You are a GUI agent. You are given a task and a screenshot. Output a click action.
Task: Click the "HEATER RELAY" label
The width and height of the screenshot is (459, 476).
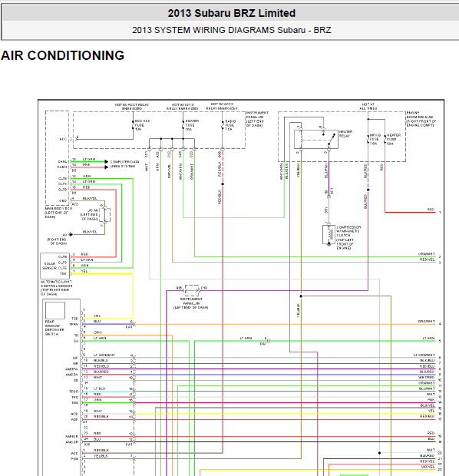[345, 134]
